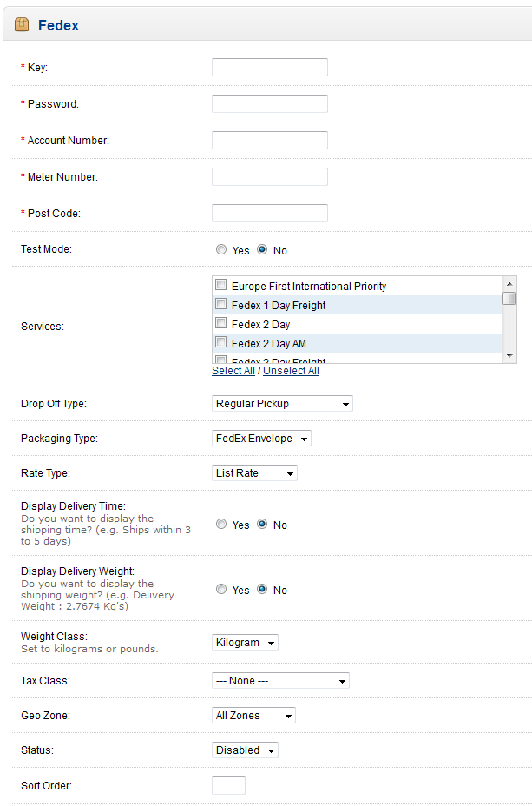Expand the Packaging Type dropdown
Image resolution: width=532 pixels, height=806 pixels.
tap(261, 439)
